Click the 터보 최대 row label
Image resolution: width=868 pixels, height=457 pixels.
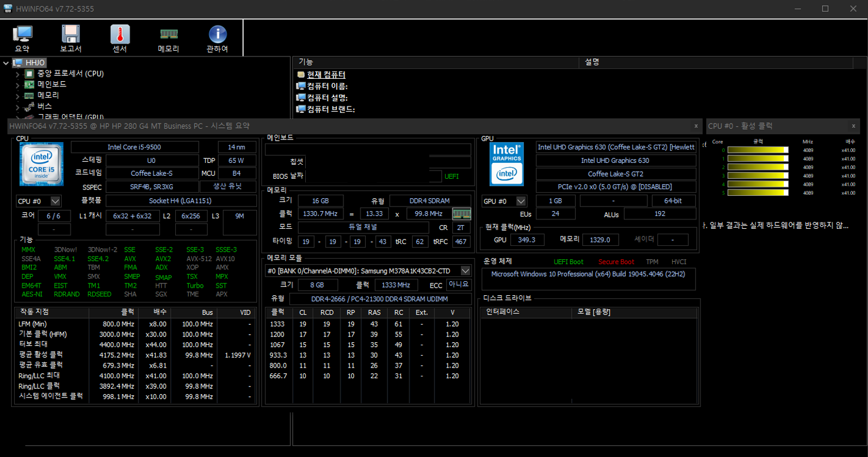pos(33,345)
